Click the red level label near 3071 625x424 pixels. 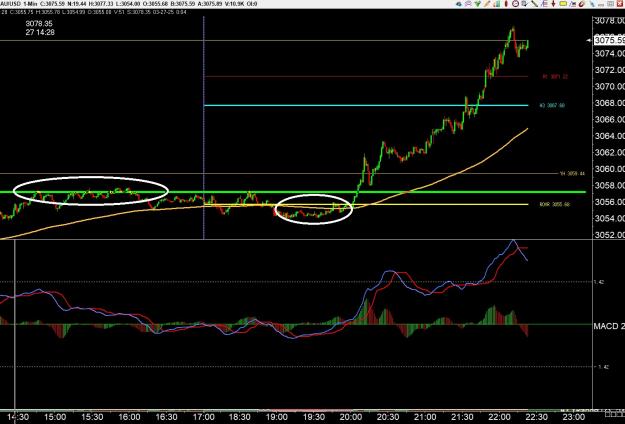(555, 77)
